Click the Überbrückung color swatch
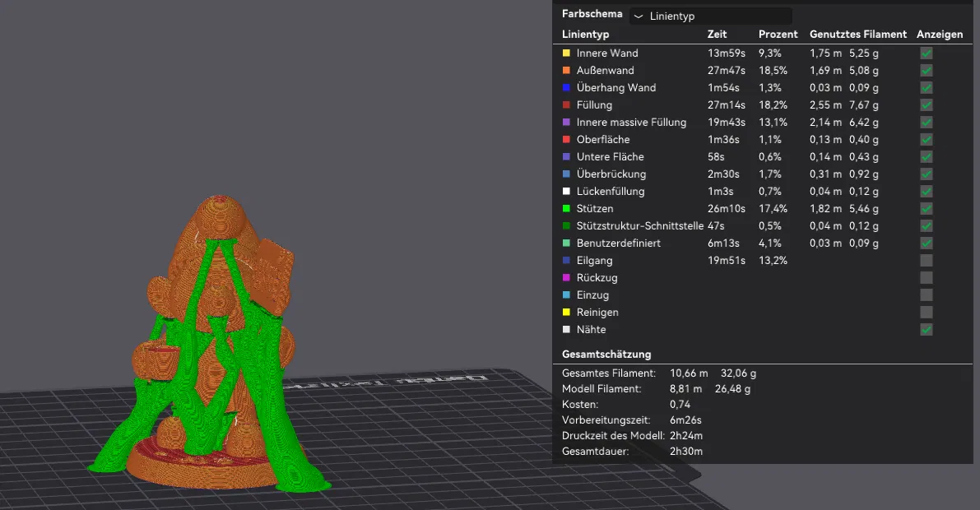Image resolution: width=980 pixels, height=510 pixels. 566,174
